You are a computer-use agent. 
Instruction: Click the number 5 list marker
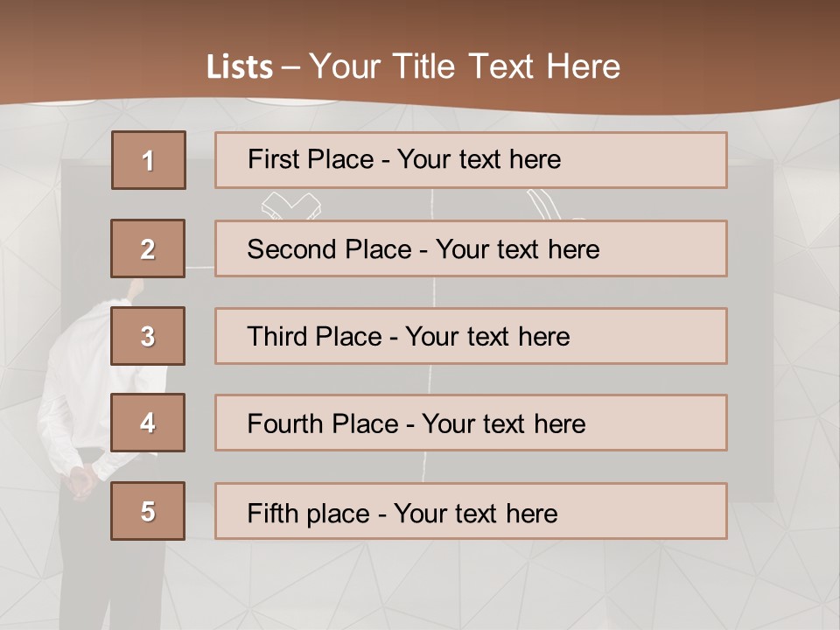coord(148,511)
